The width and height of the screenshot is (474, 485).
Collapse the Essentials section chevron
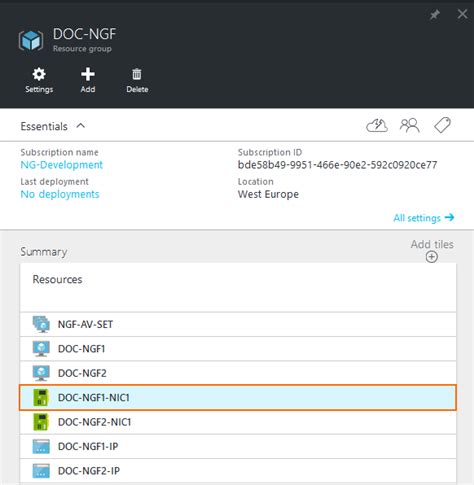(x=81, y=126)
